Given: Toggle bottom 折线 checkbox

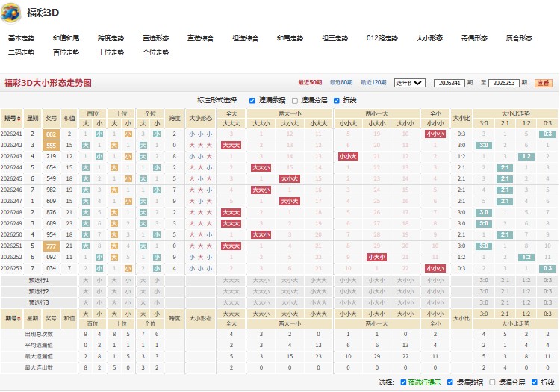Looking at the screenshot, I should (535, 382).
